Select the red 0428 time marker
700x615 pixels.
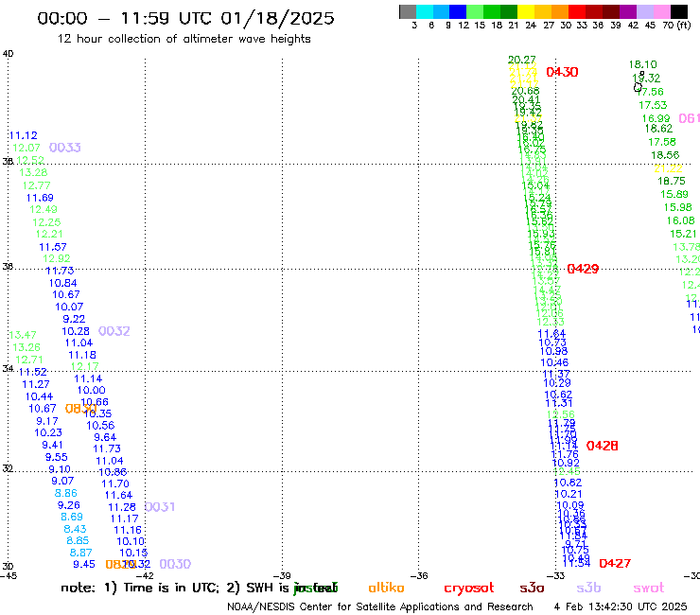pyautogui.click(x=602, y=446)
